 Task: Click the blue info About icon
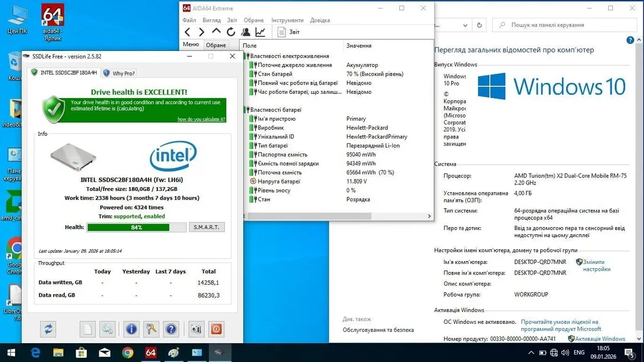(131, 328)
